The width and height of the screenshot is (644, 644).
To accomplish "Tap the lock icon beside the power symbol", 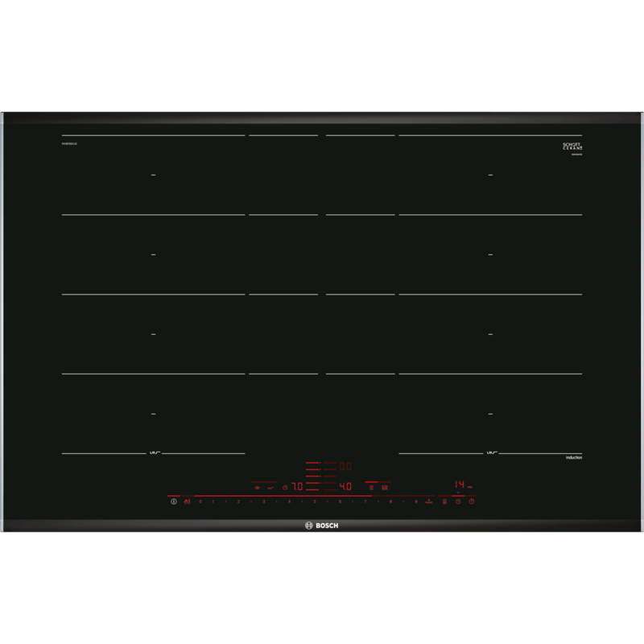I will [187, 502].
